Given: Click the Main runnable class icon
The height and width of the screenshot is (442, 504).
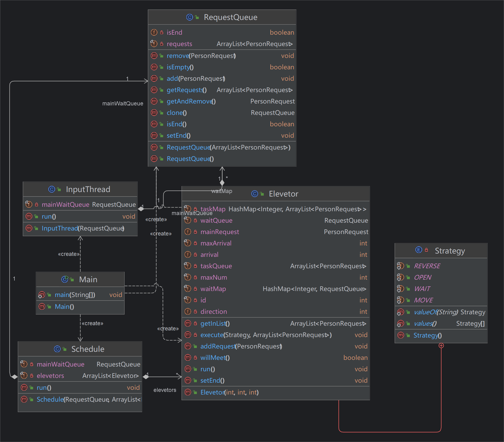Looking at the screenshot, I should tap(65, 279).
